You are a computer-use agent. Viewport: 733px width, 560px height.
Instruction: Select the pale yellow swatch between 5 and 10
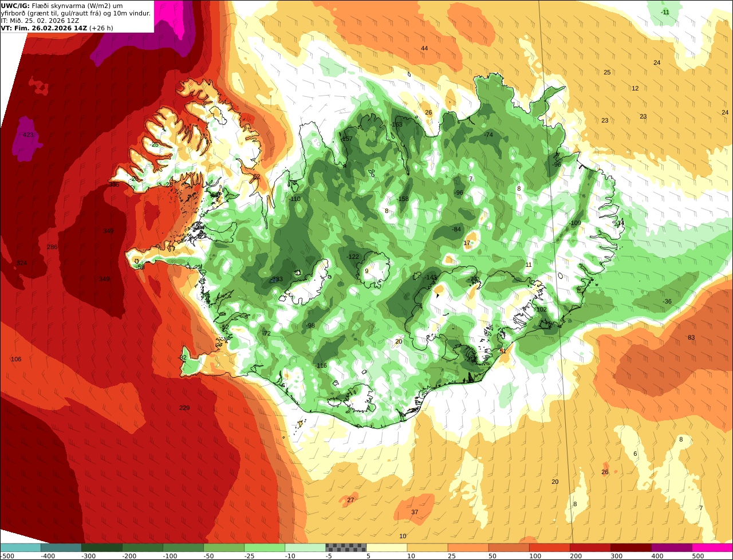click(x=387, y=547)
